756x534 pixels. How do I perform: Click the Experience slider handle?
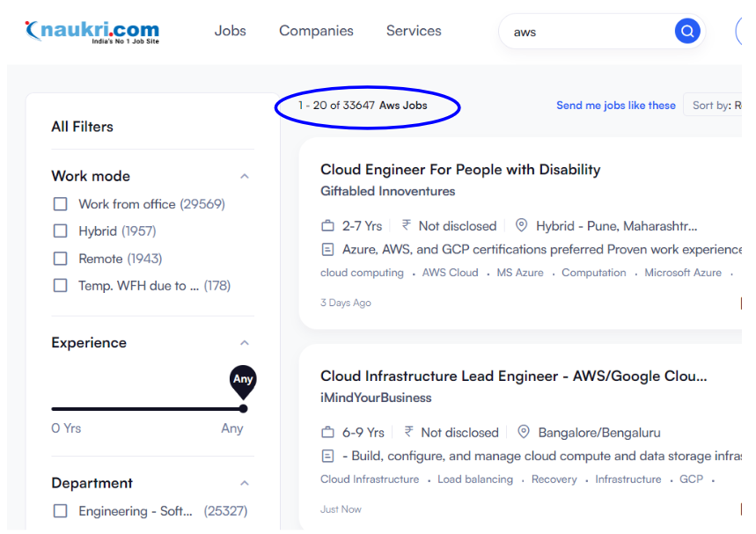click(x=244, y=409)
